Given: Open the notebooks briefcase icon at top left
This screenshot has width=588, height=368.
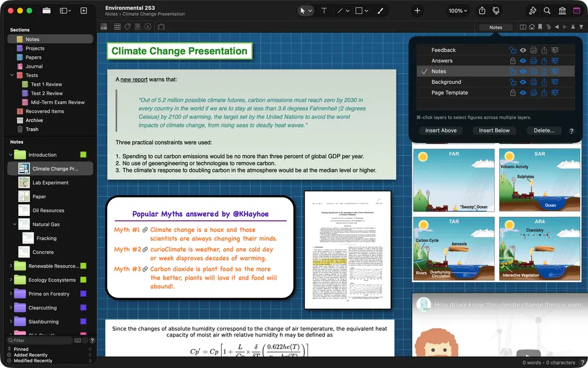Looking at the screenshot, I should pos(47,10).
